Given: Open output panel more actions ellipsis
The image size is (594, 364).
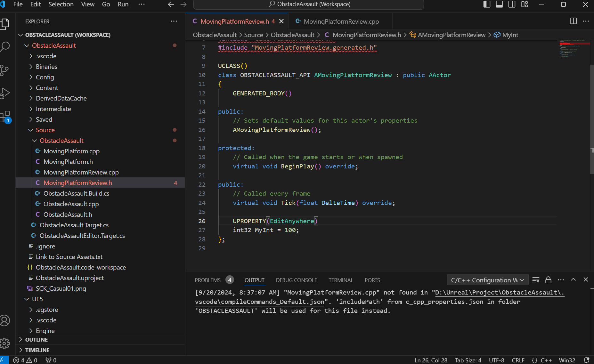Looking at the screenshot, I should [x=561, y=280].
